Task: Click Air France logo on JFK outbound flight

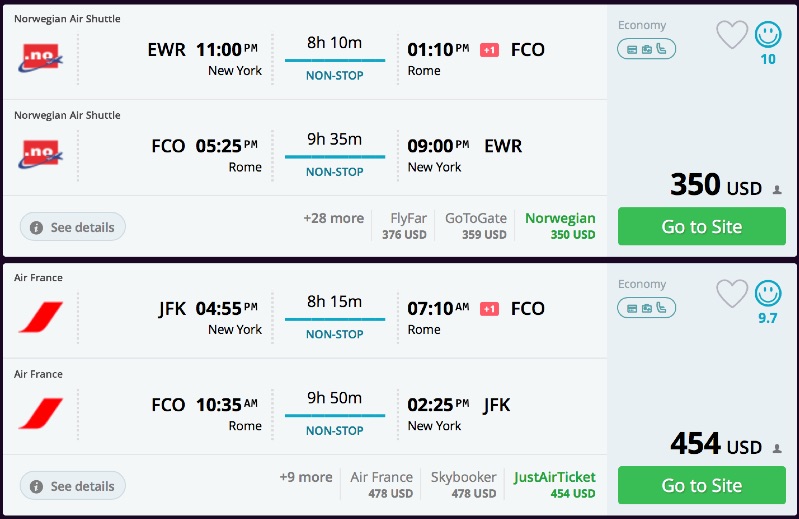Action: 40,318
